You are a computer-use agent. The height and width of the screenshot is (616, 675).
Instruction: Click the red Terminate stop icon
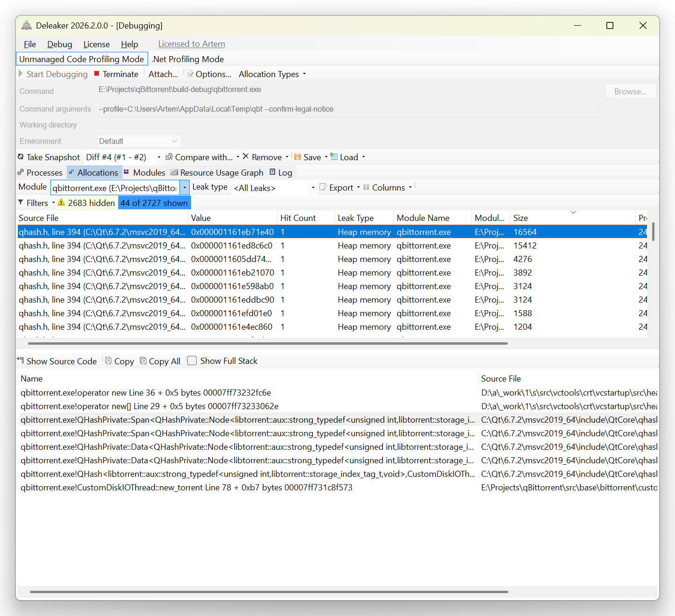[97, 73]
